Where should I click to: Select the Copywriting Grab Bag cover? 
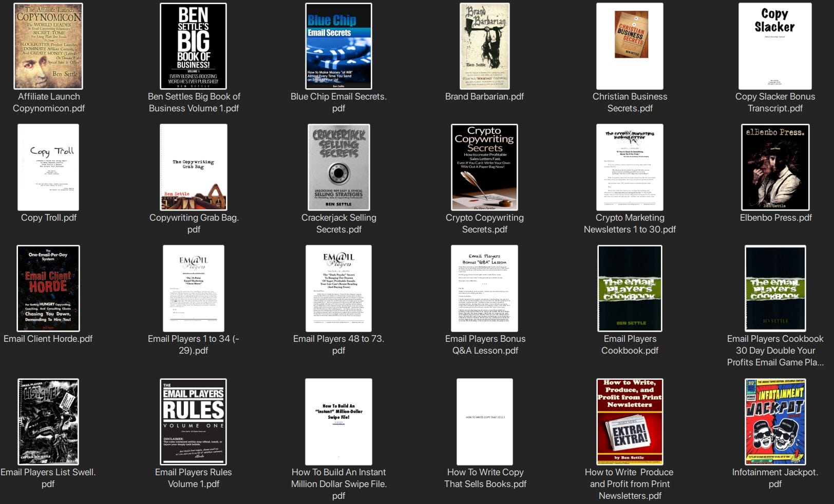click(x=194, y=167)
